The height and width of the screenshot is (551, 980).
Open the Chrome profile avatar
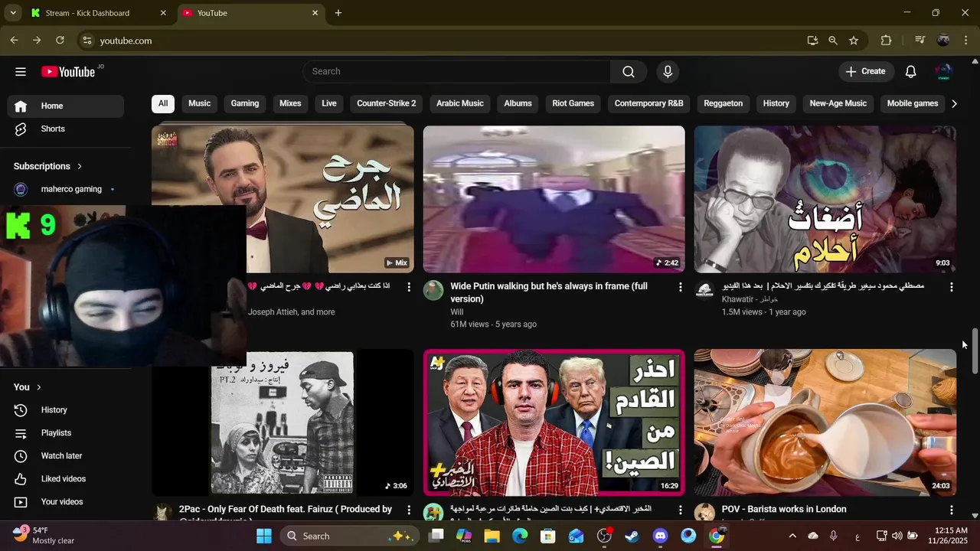pyautogui.click(x=943, y=41)
